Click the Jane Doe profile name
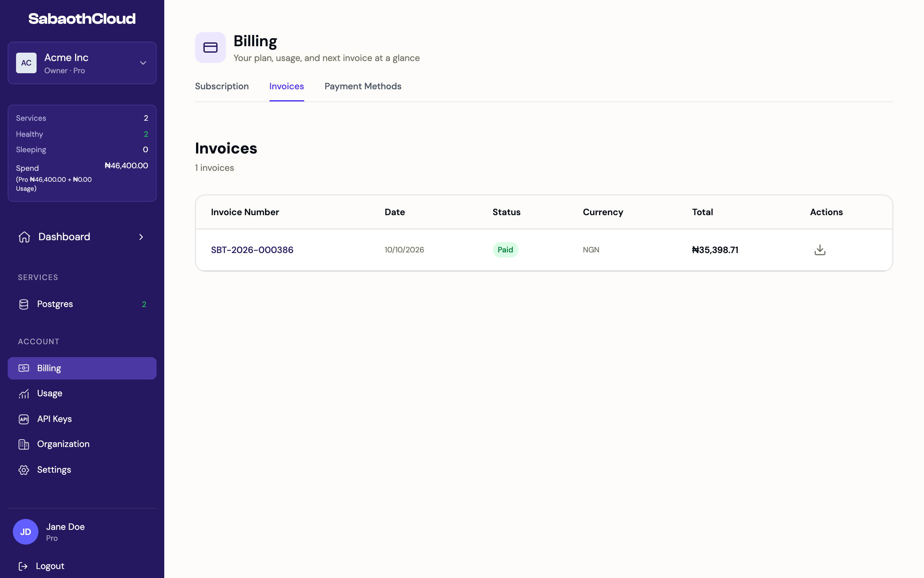 pyautogui.click(x=65, y=527)
